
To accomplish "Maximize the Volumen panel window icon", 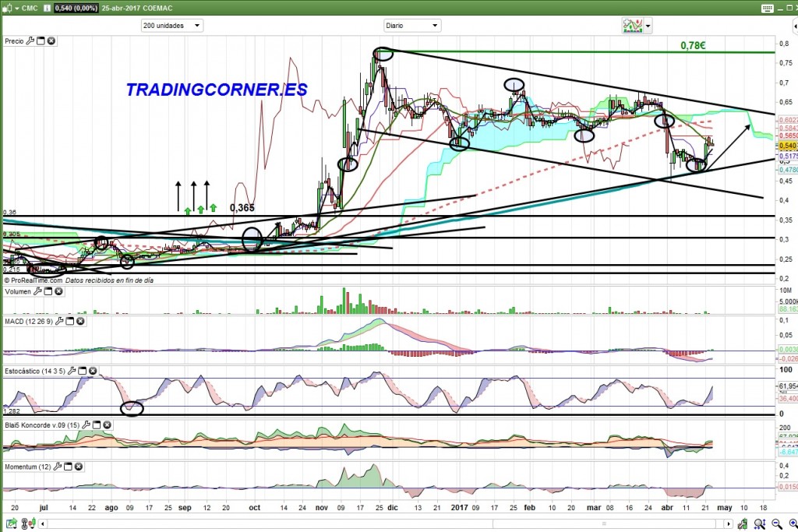I will pos(48,292).
